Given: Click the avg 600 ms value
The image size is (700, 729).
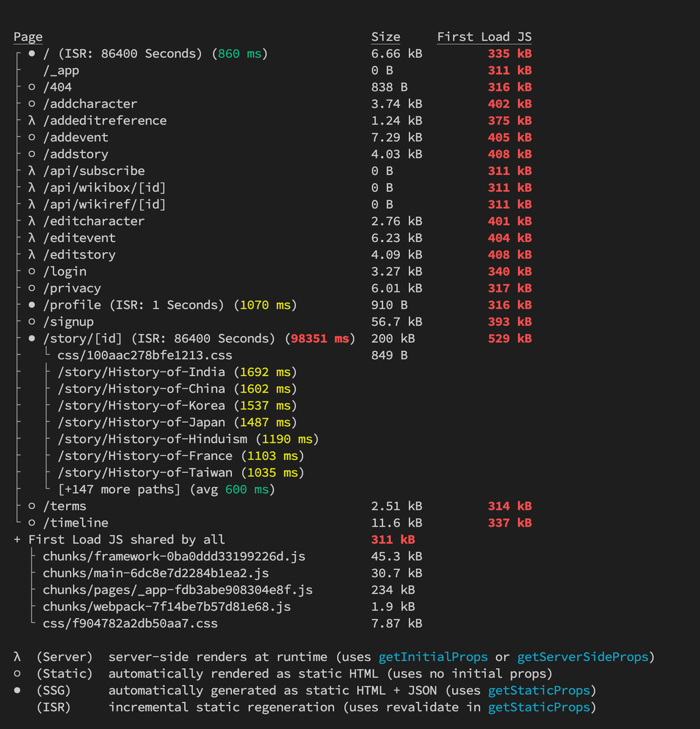Looking at the screenshot, I should 247,489.
